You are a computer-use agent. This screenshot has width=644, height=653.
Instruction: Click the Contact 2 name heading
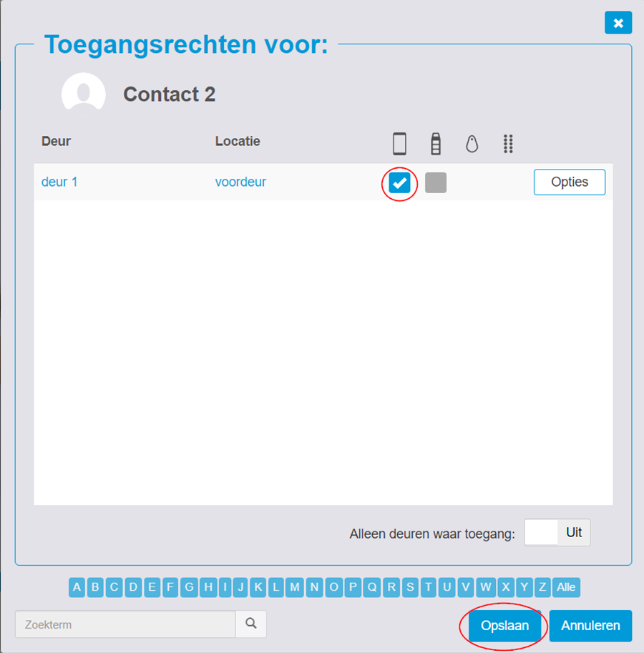(169, 94)
